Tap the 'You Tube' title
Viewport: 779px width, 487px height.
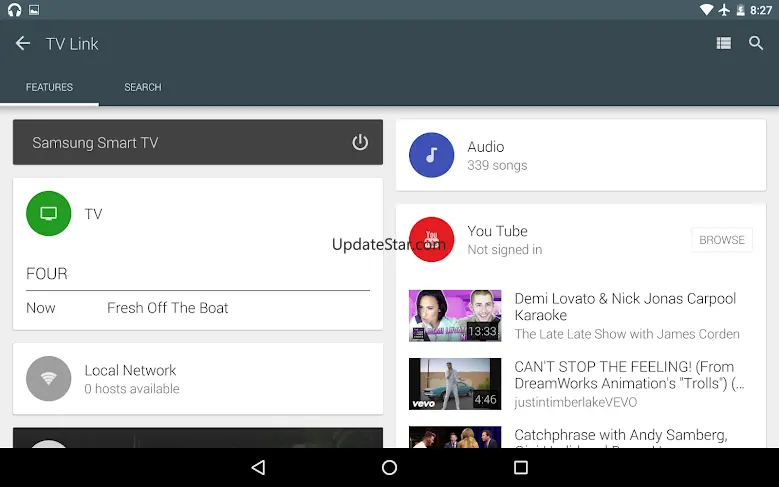click(497, 231)
